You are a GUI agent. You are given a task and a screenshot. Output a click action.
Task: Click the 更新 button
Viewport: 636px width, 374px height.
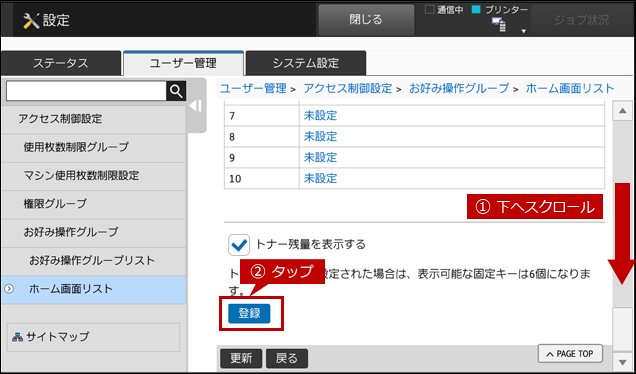point(241,358)
